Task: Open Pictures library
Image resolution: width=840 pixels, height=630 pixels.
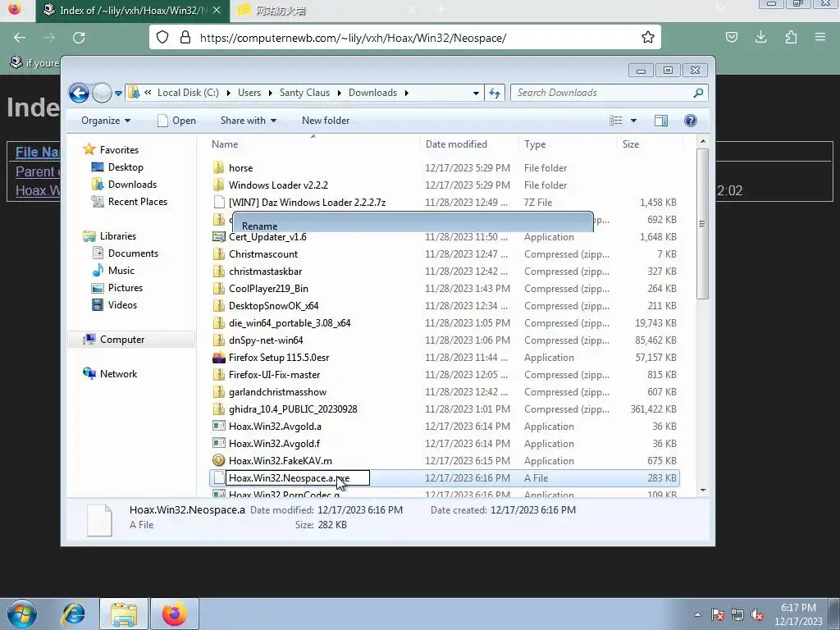Action: (x=117, y=288)
